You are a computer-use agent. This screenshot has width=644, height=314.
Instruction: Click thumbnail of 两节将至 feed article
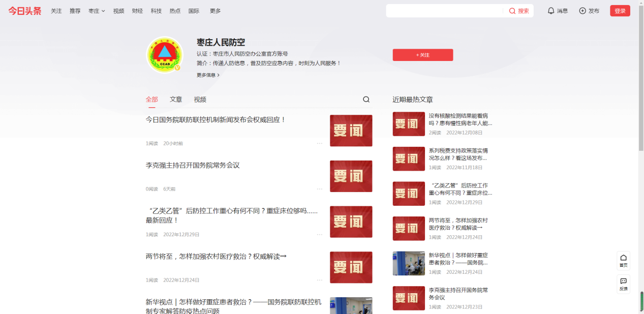pos(351,267)
